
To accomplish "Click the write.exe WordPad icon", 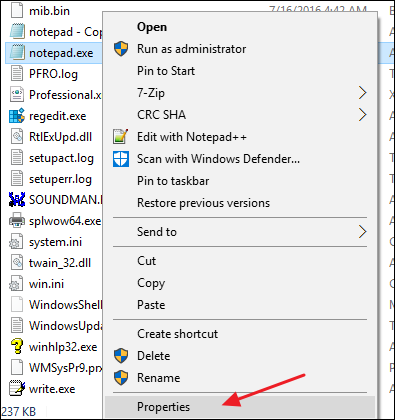I will pos(17,388).
